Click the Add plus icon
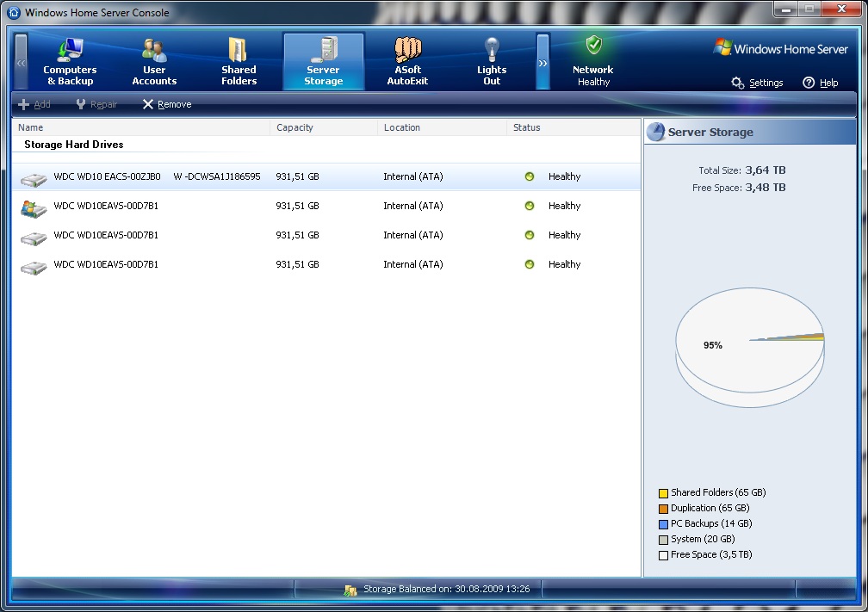Viewport: 868px width, 612px height. tap(24, 104)
